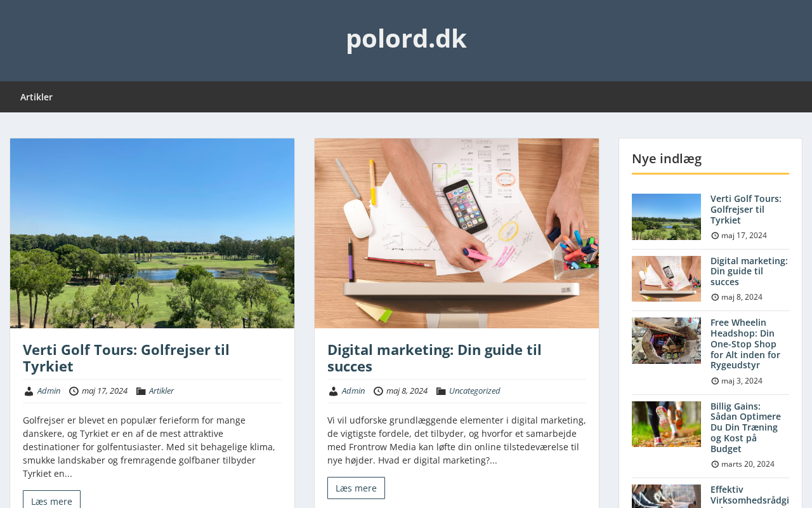812x508 pixels.
Task: Open Verti Golf Tours article headline
Action: [126, 358]
